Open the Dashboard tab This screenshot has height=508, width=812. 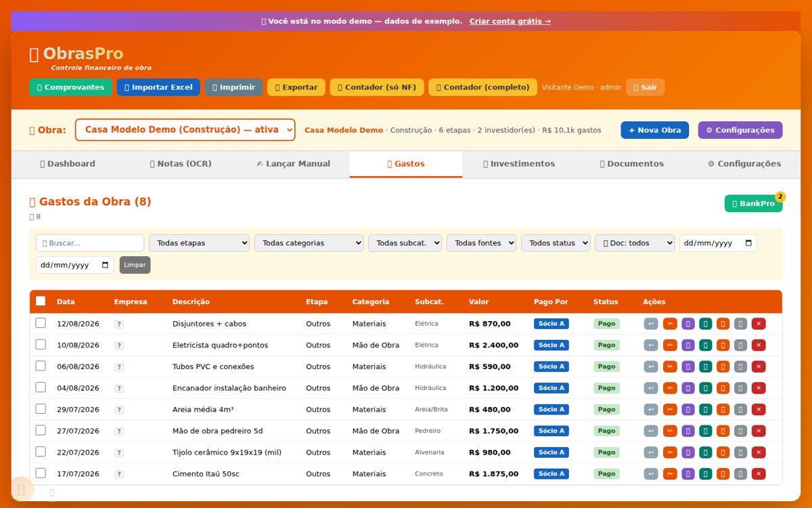pos(68,164)
